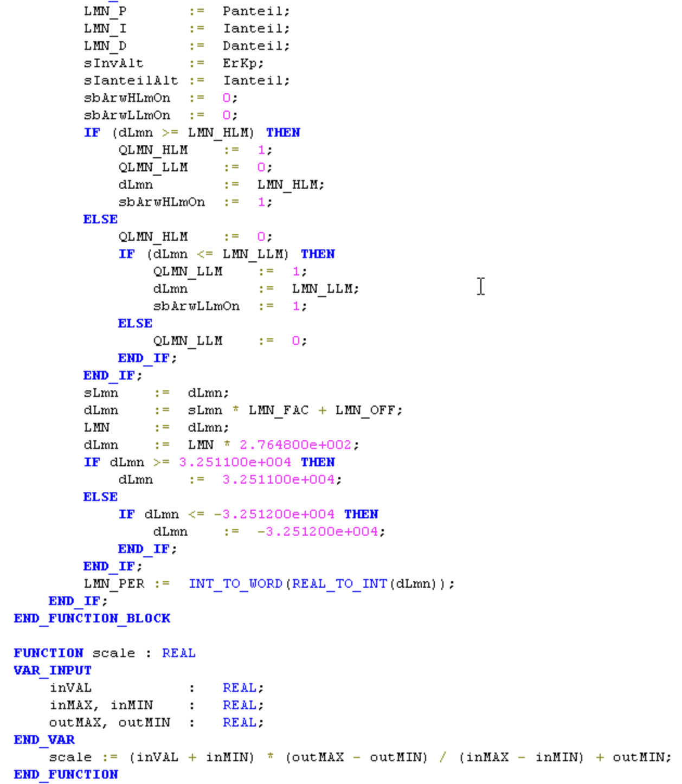This screenshot has width=682, height=784.
Task: Click the final END_FUNCTION keyword
Action: [66, 774]
